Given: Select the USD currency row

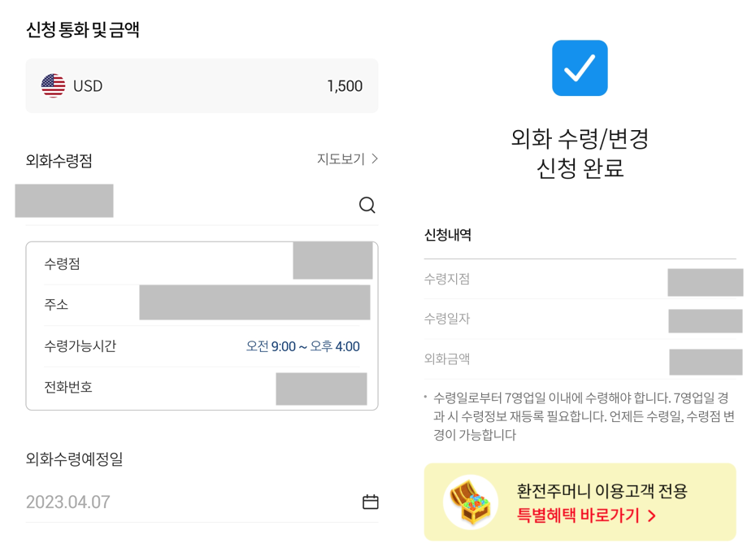Looking at the screenshot, I should [202, 85].
